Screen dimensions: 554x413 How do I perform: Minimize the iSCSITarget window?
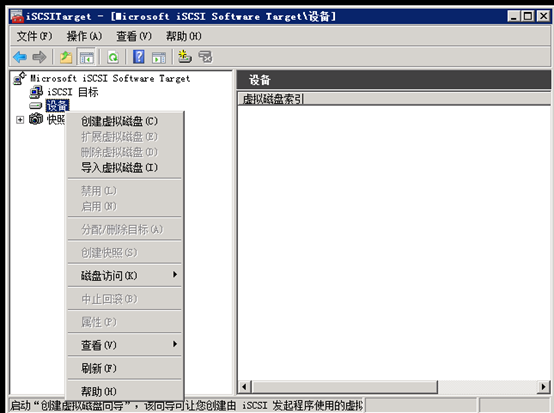[513, 16]
